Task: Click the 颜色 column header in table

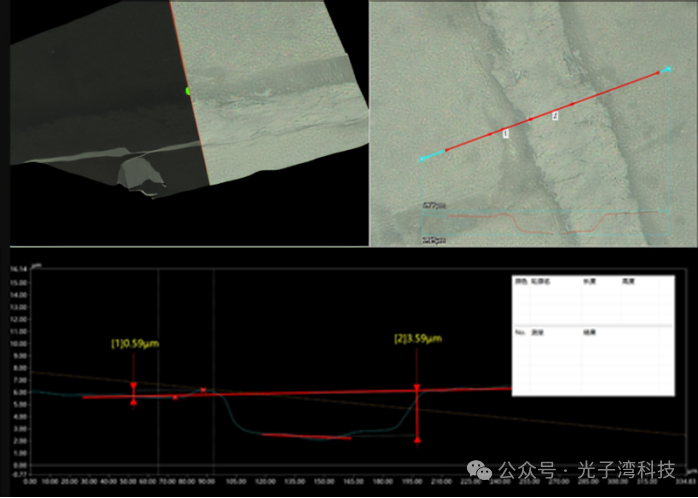Action: (x=520, y=282)
